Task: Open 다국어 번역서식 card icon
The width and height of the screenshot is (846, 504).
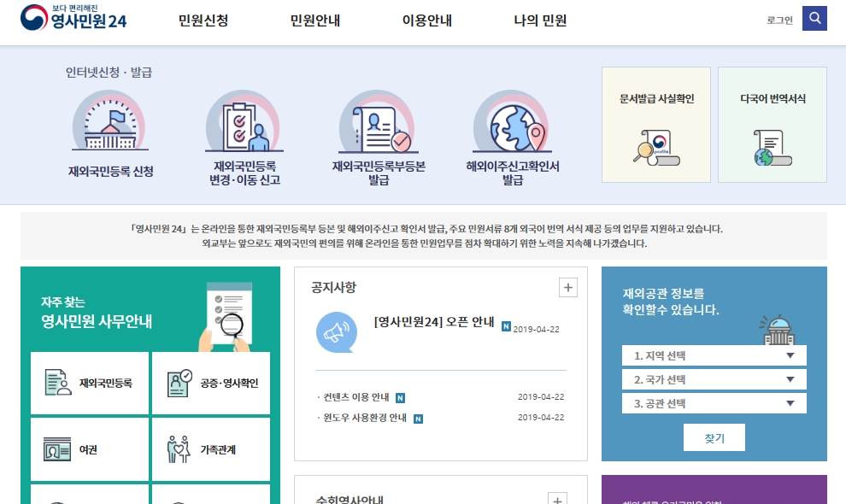Action: pos(773,148)
